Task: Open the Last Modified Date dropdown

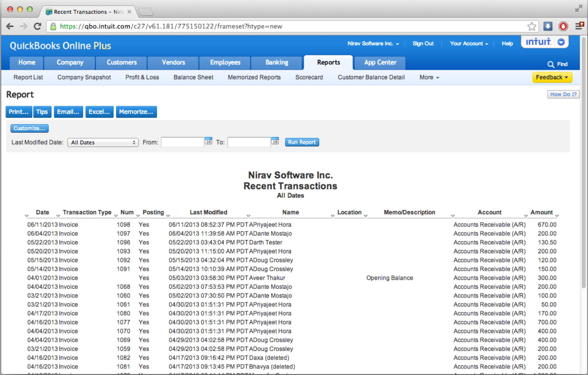Action: tap(103, 143)
